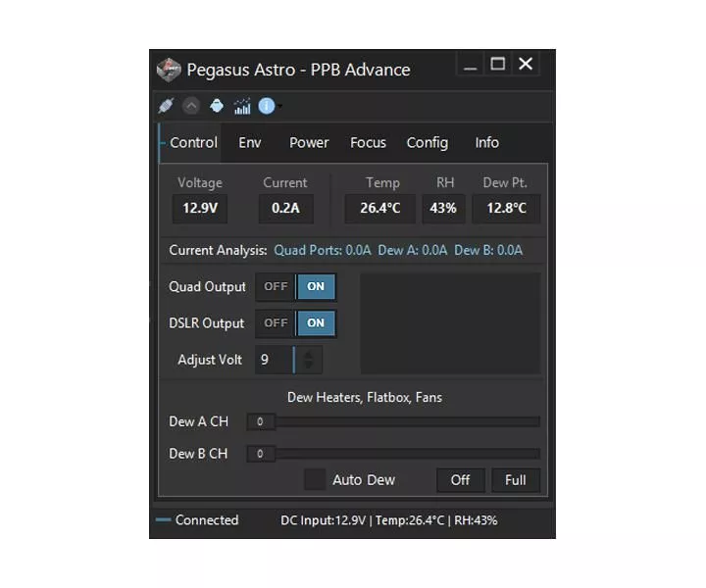The width and height of the screenshot is (706, 588).
Task: Click the dew heaters Off button
Action: [x=460, y=480]
